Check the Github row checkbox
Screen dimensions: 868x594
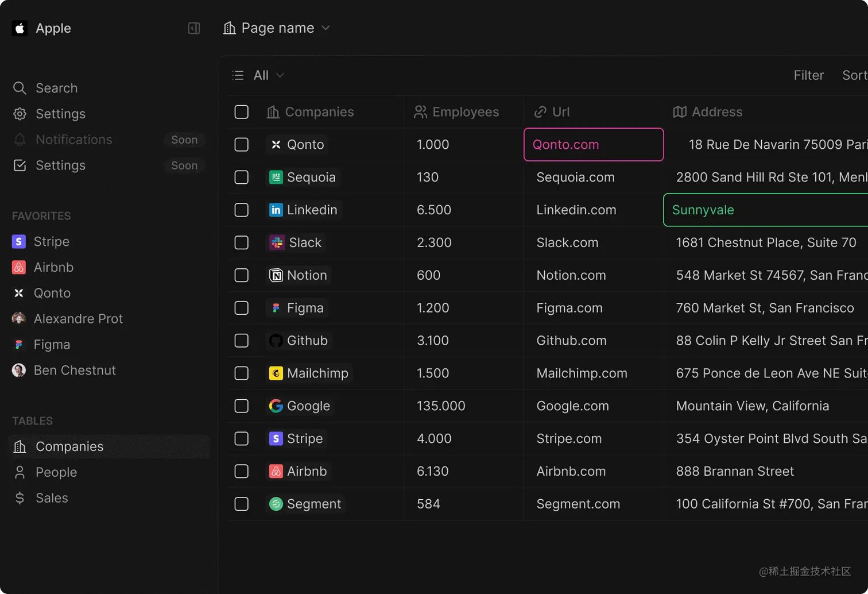[242, 341]
